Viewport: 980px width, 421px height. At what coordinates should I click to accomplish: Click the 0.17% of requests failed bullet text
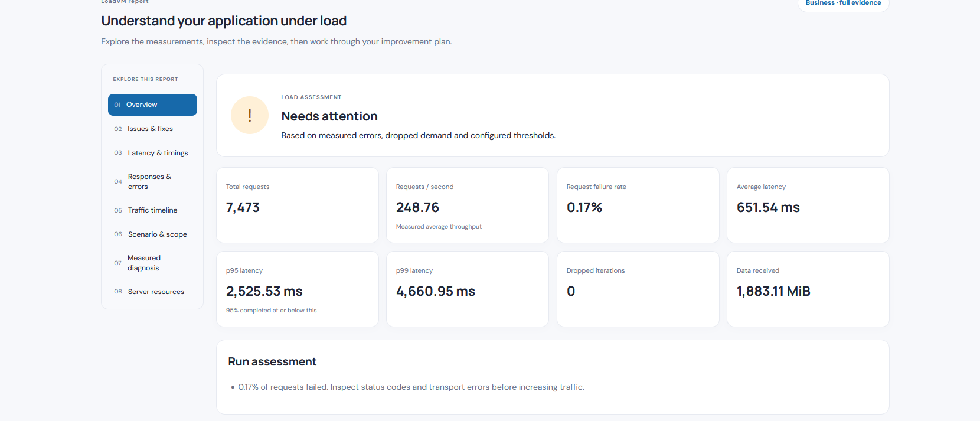click(411, 387)
